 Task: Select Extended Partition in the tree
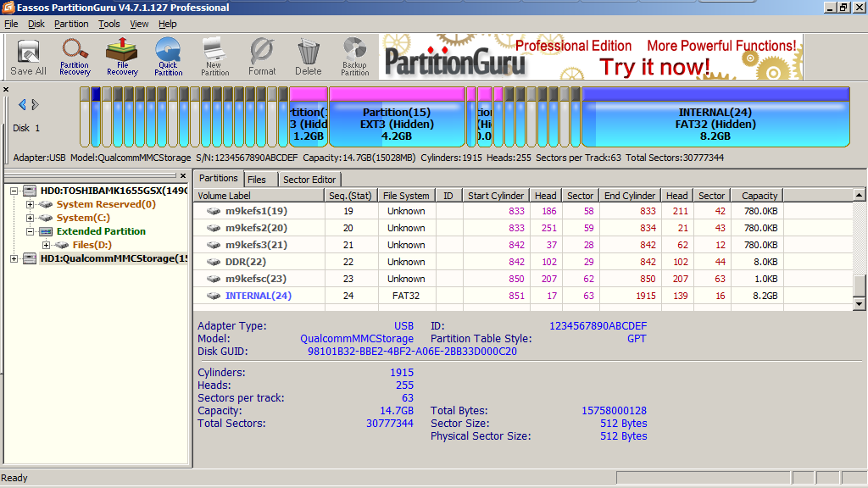click(101, 231)
